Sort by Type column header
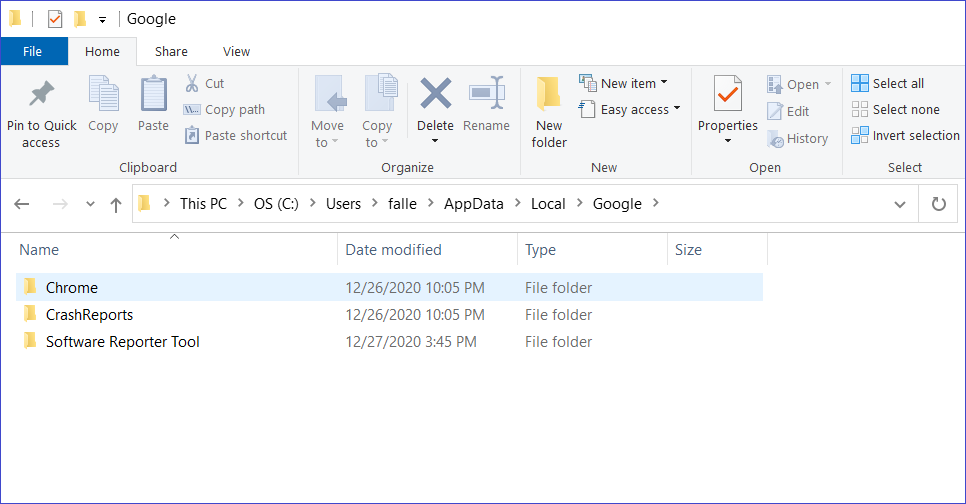Image resolution: width=966 pixels, height=504 pixels. pos(592,250)
